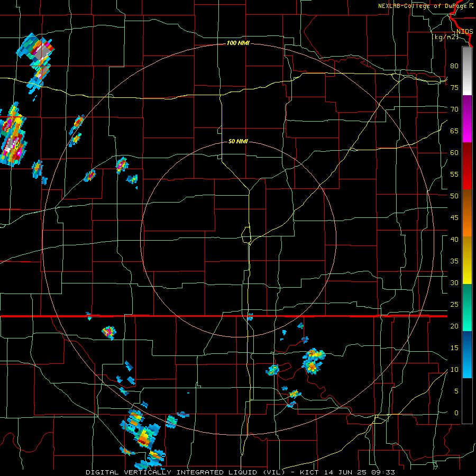Click the scale value "40"
476x476 pixels.
(454, 239)
